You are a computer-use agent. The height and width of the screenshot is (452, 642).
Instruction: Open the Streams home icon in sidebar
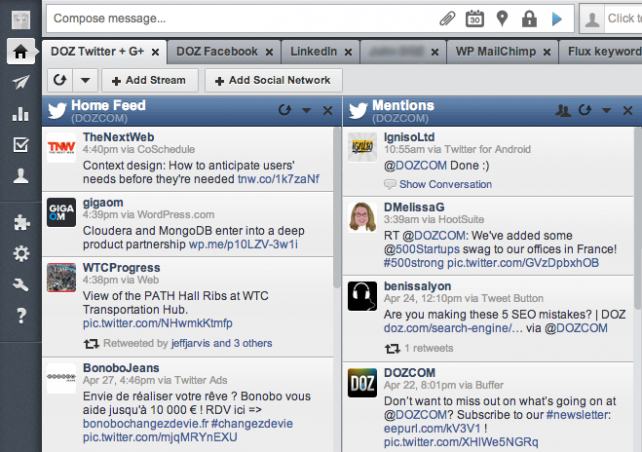[20, 51]
